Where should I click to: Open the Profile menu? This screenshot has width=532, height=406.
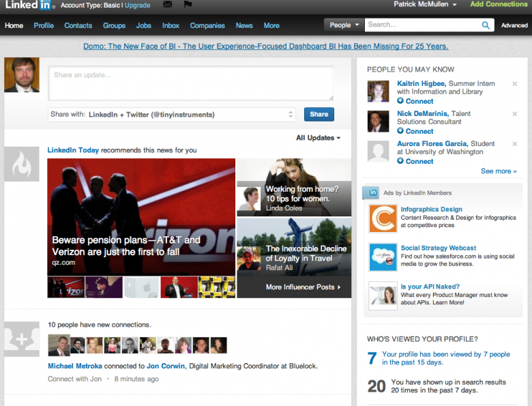point(44,25)
